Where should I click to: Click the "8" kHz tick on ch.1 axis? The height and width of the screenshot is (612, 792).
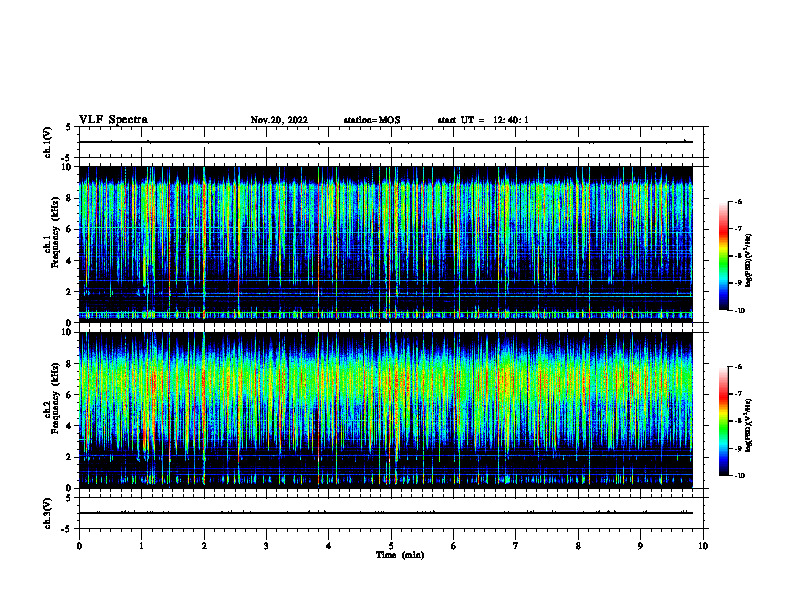coord(70,198)
